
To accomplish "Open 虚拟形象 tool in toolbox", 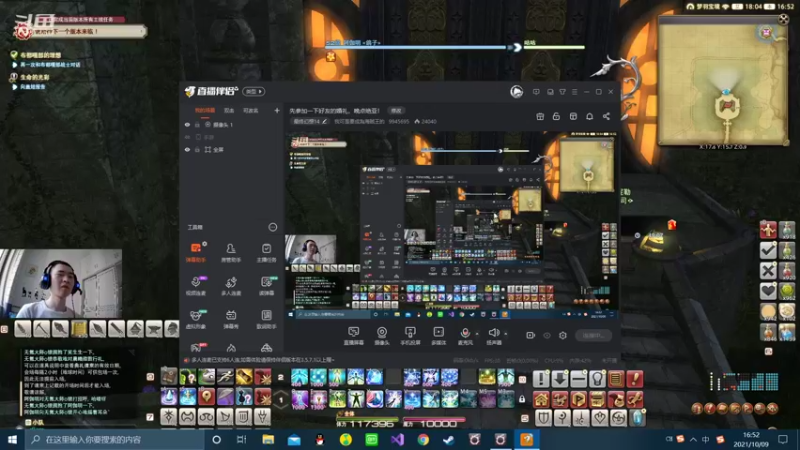I will pyautogui.click(x=195, y=319).
